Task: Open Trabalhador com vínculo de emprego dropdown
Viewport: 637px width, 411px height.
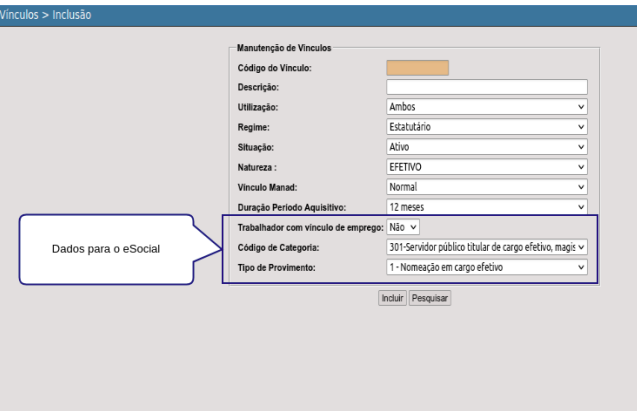Action: 403,227
